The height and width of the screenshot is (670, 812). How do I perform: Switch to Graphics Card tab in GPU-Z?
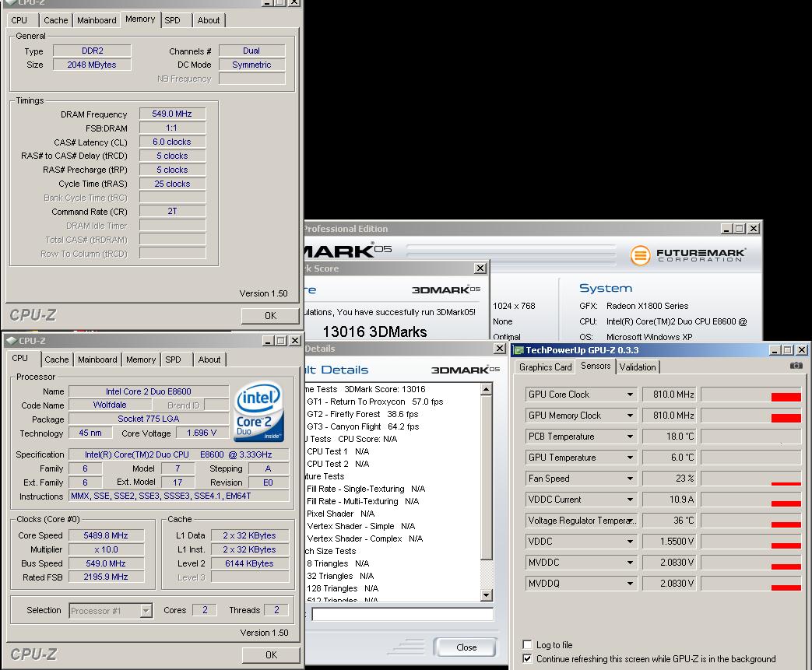click(x=545, y=367)
